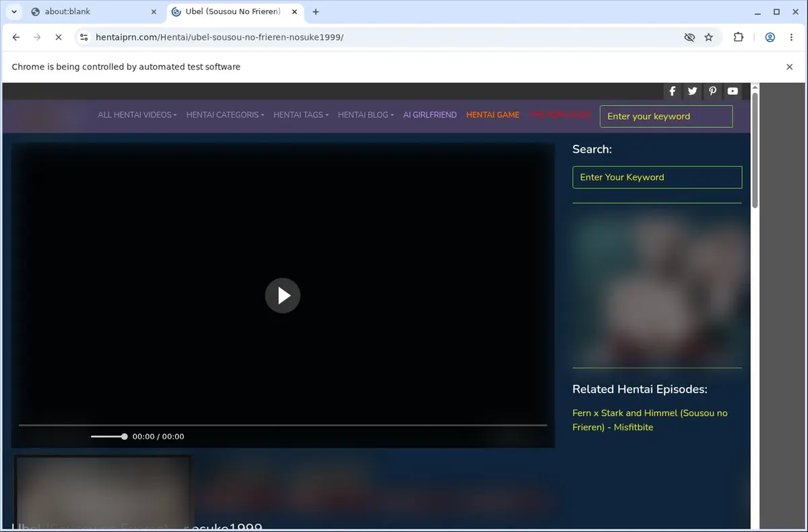Screen dimensions: 808x532
Task: Open the Twitter social icon
Action: pos(692,91)
